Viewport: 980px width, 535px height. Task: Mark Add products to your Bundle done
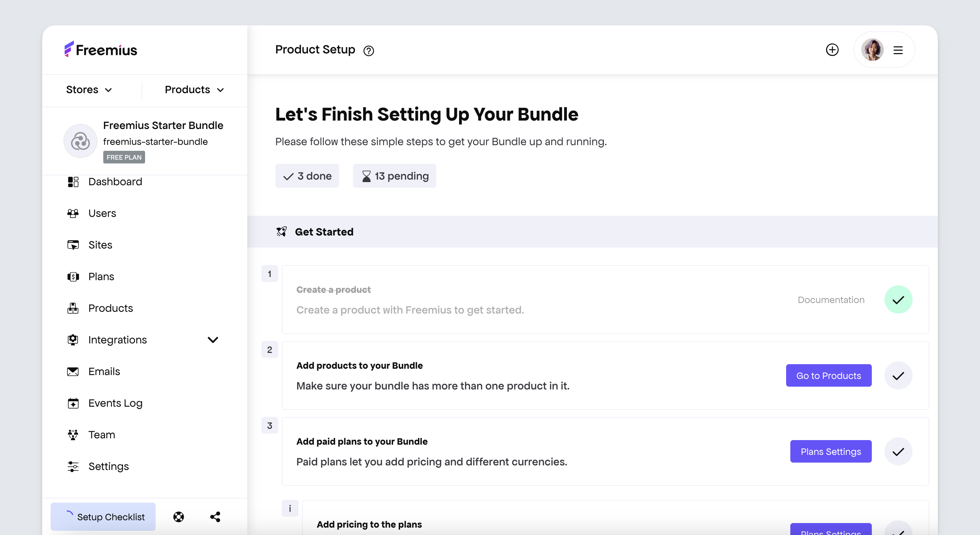(898, 376)
